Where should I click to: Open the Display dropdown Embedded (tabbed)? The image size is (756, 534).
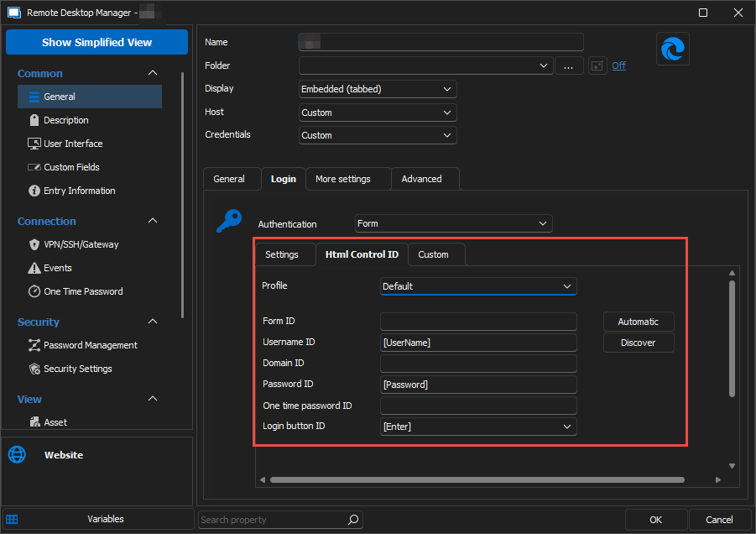(x=378, y=89)
